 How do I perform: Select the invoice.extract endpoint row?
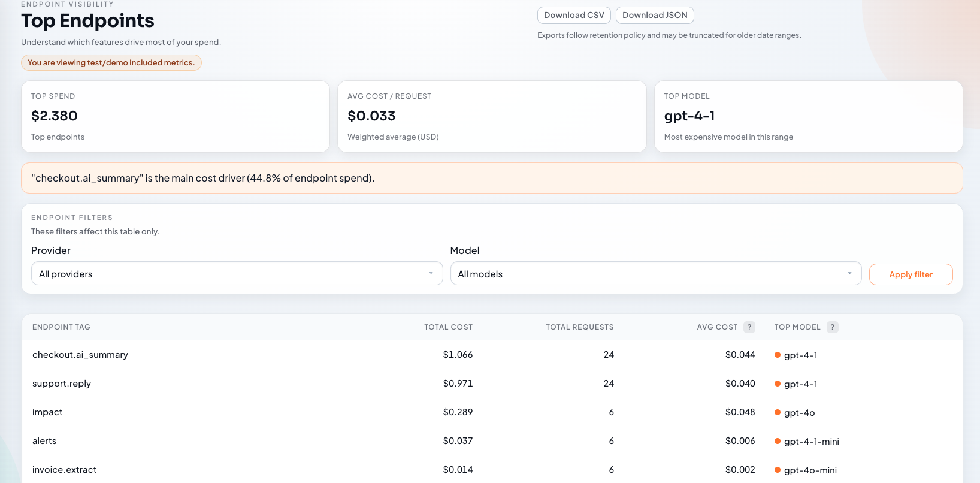[65, 470]
